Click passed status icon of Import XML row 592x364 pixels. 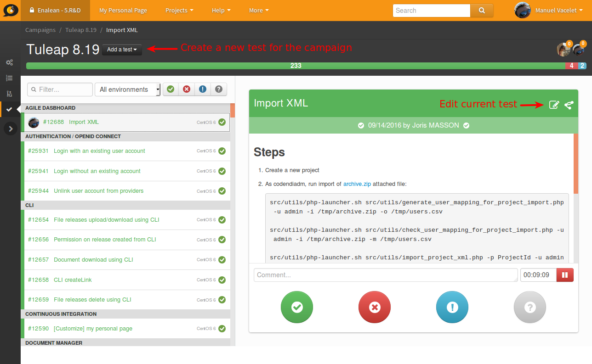222,122
